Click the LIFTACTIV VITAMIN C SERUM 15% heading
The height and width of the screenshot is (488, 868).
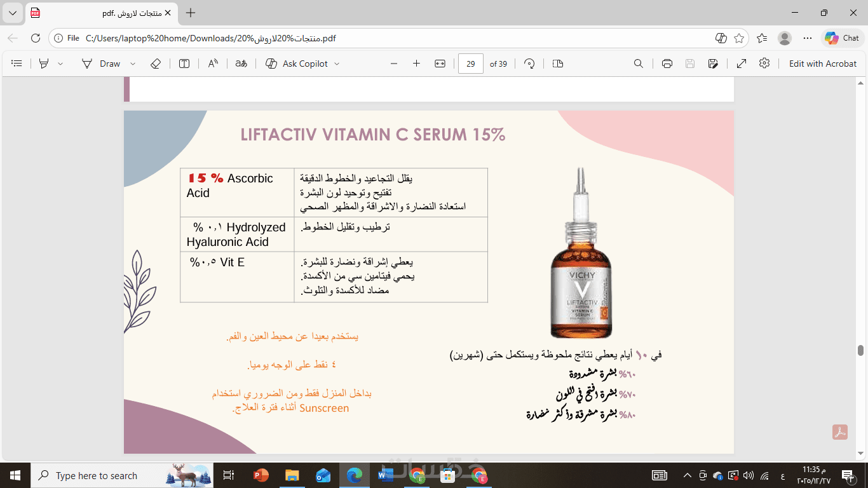[x=372, y=135]
